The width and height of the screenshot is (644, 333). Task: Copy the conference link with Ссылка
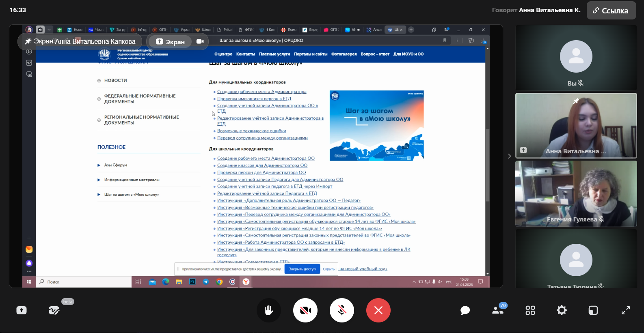pos(611,11)
